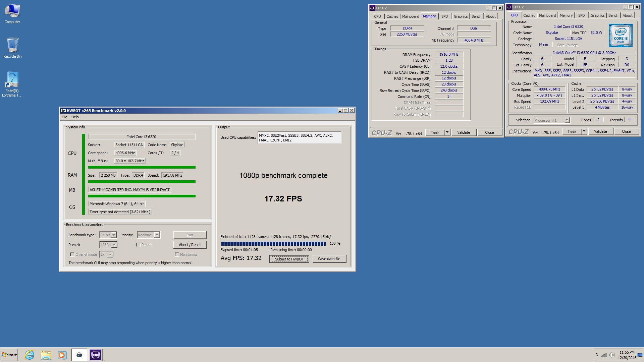Switch to About tab in Memory window
Image resolution: width=644 pixels, height=362 pixels.
(x=491, y=16)
